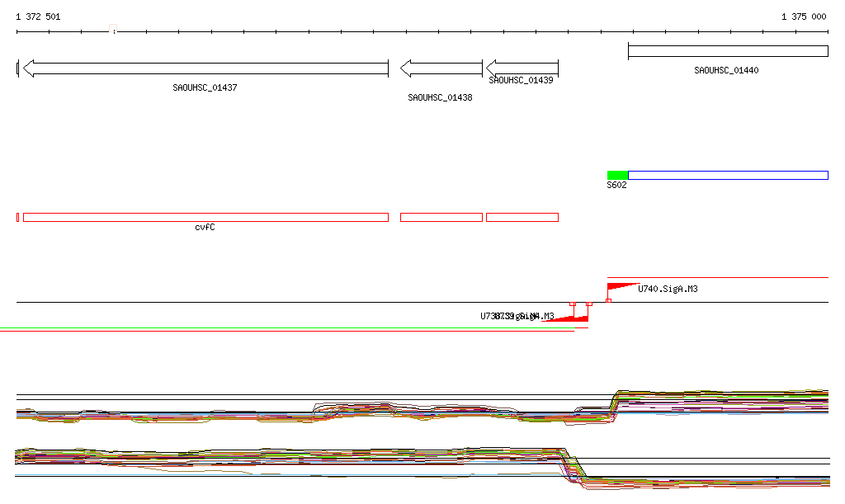
Task: Click the SAOUHSC_01440 label text
Action: (726, 71)
